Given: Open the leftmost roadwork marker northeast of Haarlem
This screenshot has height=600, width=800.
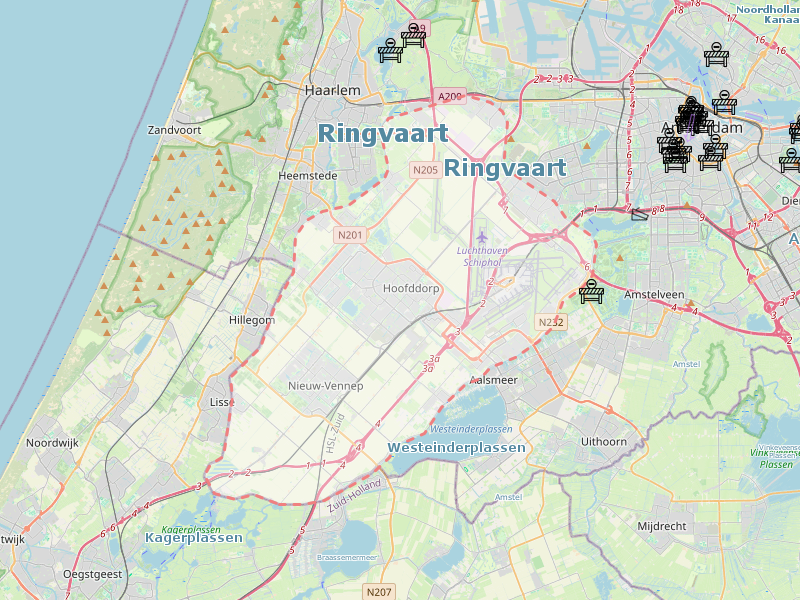Looking at the screenshot, I should click(x=390, y=50).
